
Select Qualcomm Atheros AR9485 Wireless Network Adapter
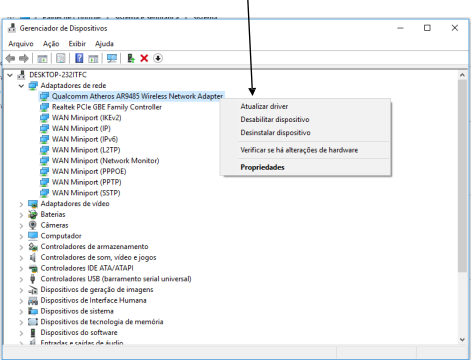pyautogui.click(x=137, y=96)
